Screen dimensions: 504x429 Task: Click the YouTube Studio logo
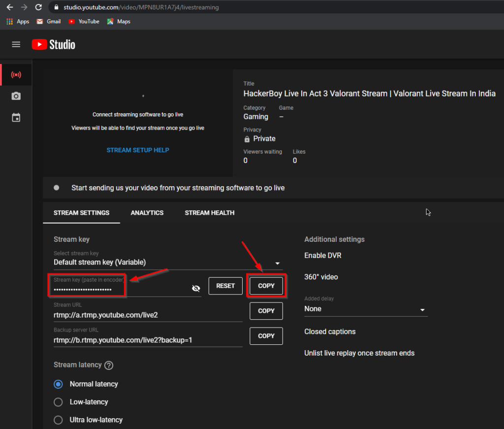53,44
